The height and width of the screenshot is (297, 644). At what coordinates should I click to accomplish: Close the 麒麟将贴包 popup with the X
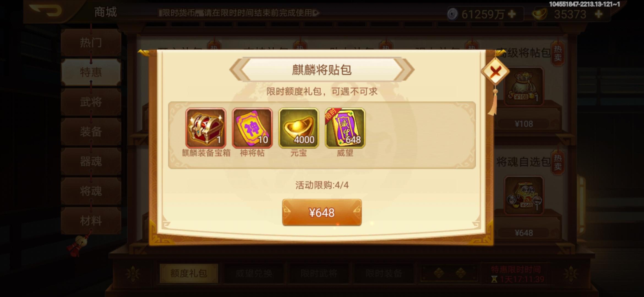495,72
